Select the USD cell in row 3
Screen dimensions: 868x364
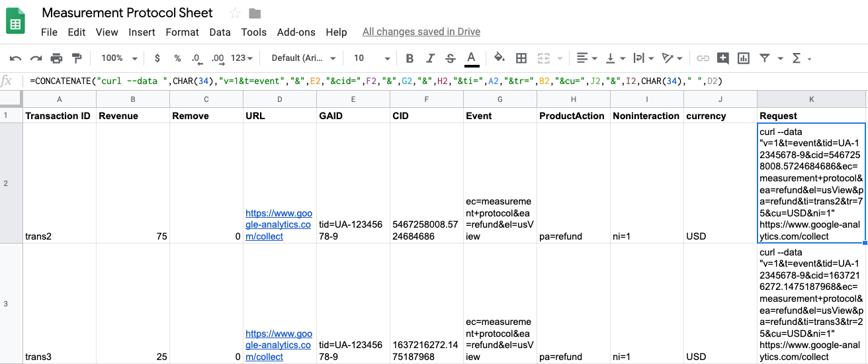(x=720, y=304)
